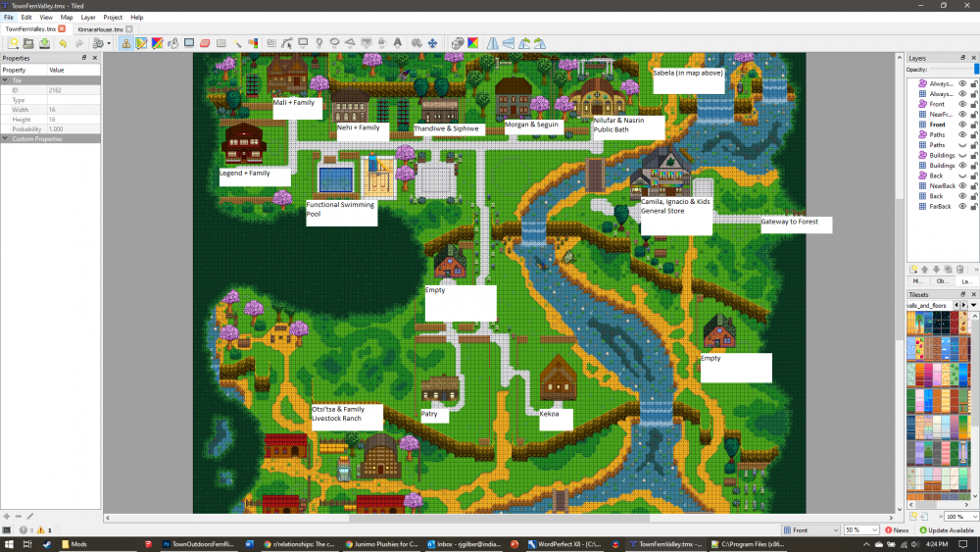Viewport: 980px width, 552px height.
Task: Select the Rectangular Select tool
Action: [x=221, y=43]
